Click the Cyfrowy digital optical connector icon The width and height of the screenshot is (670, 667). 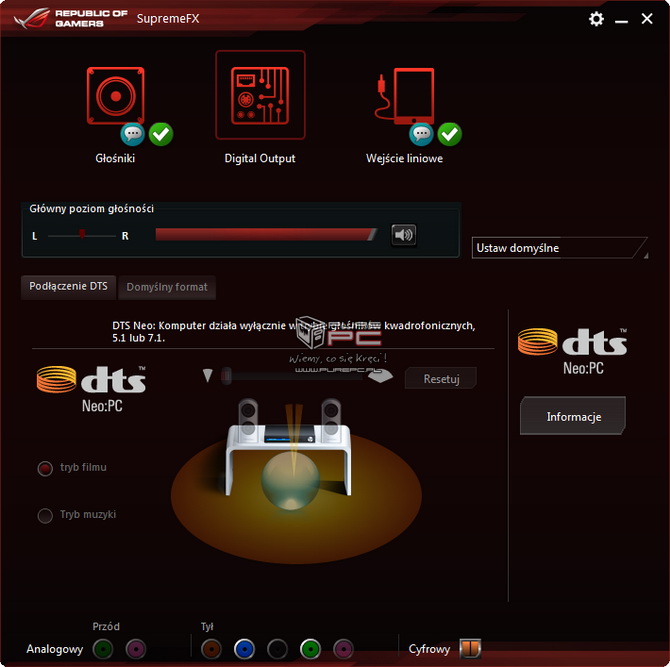coord(470,649)
